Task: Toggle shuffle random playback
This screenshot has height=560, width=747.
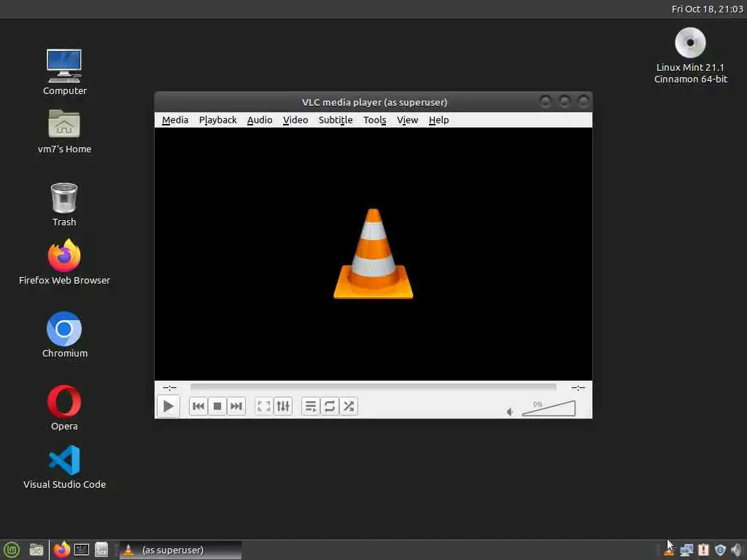Action: pyautogui.click(x=349, y=406)
